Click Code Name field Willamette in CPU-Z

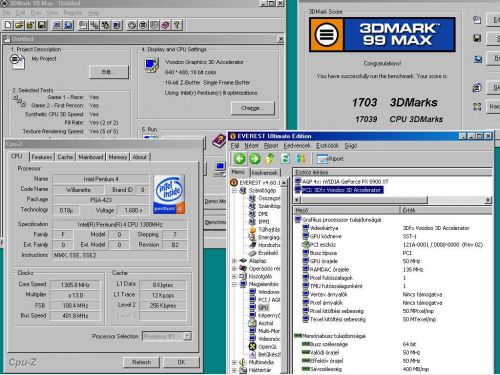tap(79, 190)
